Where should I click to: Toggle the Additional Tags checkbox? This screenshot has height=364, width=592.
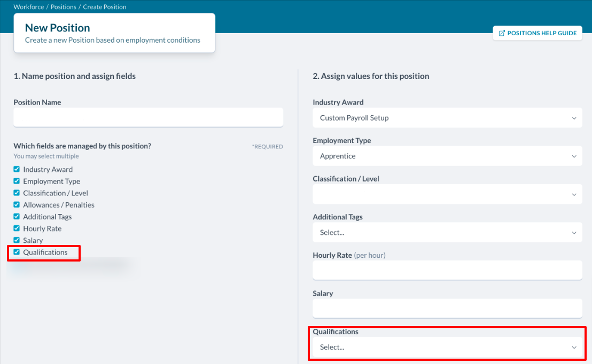pos(17,217)
